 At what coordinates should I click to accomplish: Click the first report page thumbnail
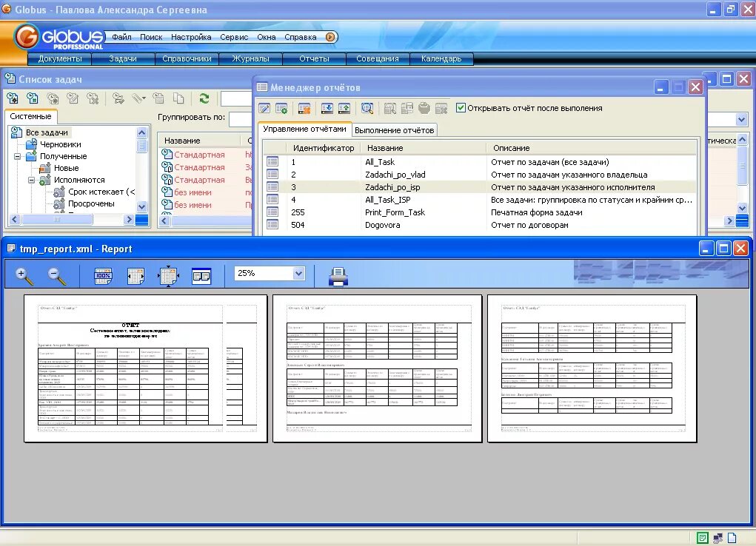pyautogui.click(x=145, y=368)
